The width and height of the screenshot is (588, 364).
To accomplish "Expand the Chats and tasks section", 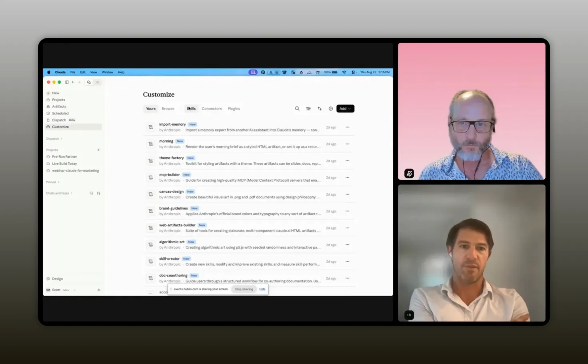I will pos(60,193).
